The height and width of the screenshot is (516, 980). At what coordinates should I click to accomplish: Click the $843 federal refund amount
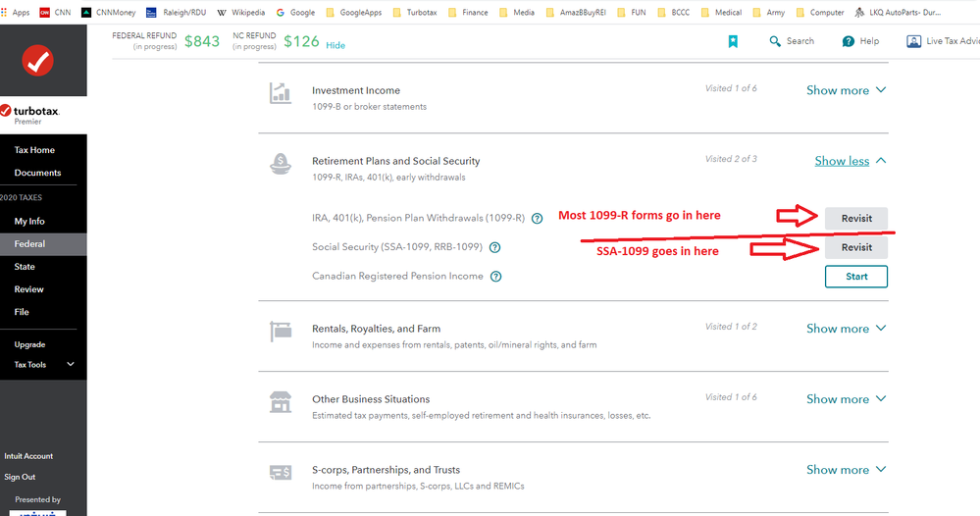[x=202, y=41]
